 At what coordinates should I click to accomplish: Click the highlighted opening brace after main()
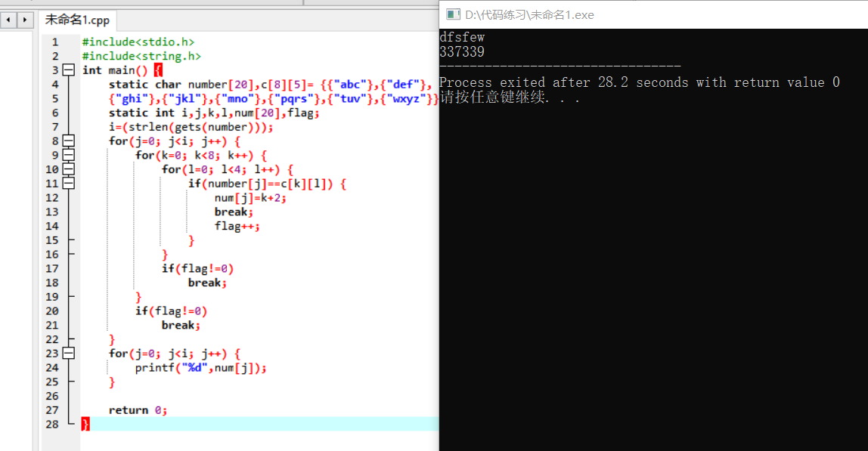[158, 70]
